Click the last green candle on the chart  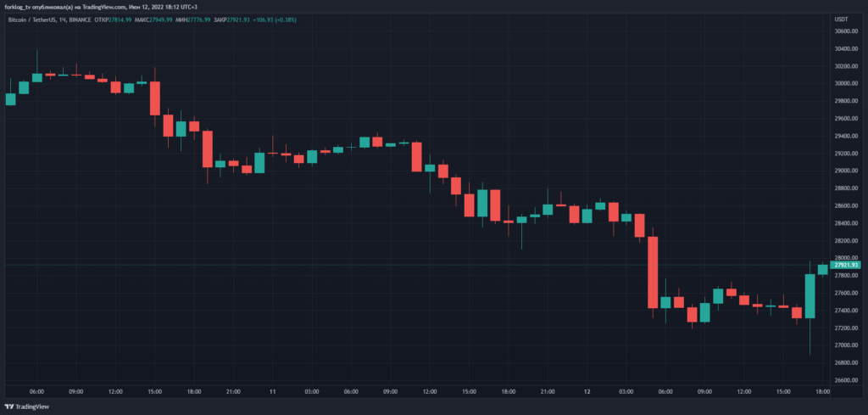pos(822,270)
